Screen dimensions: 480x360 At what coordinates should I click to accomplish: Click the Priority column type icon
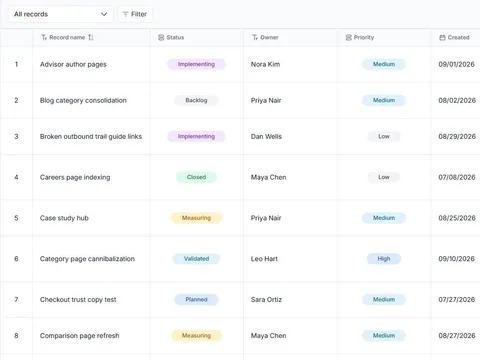348,37
